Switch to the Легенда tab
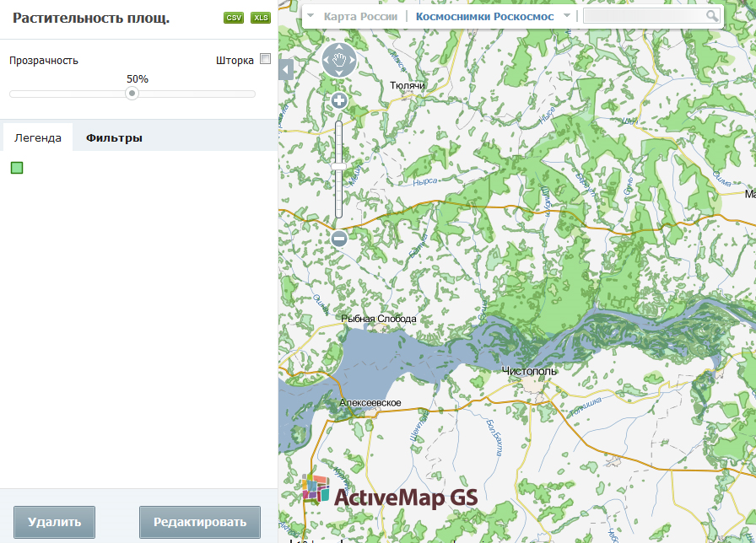Image resolution: width=756 pixels, height=543 pixels. pos(38,138)
